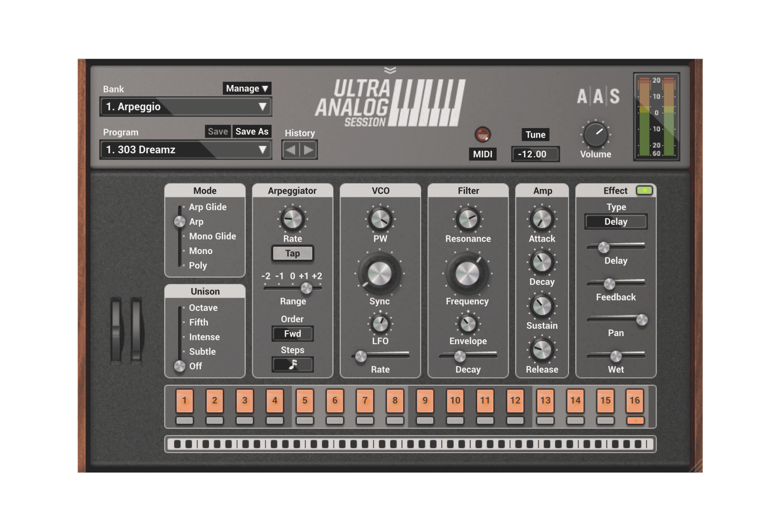Screen dimensions: 781x532
Task: Click the right modulation wheel
Action: [x=136, y=330]
